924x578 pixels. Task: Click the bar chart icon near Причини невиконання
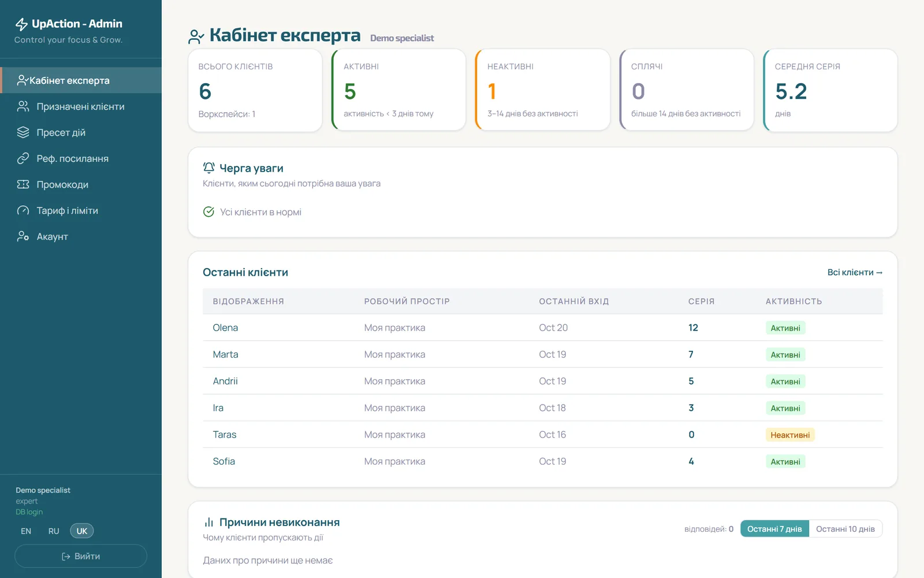209,523
